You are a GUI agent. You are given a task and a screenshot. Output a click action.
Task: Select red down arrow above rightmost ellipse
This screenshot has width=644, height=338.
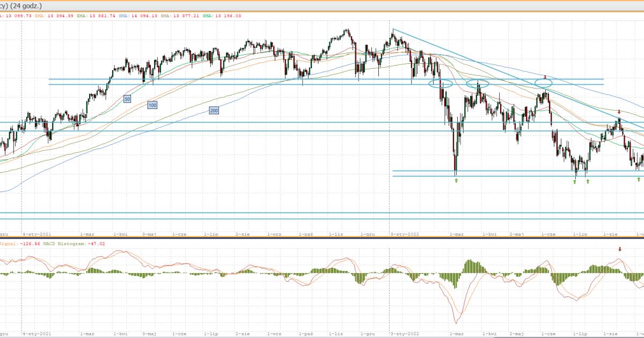click(545, 77)
